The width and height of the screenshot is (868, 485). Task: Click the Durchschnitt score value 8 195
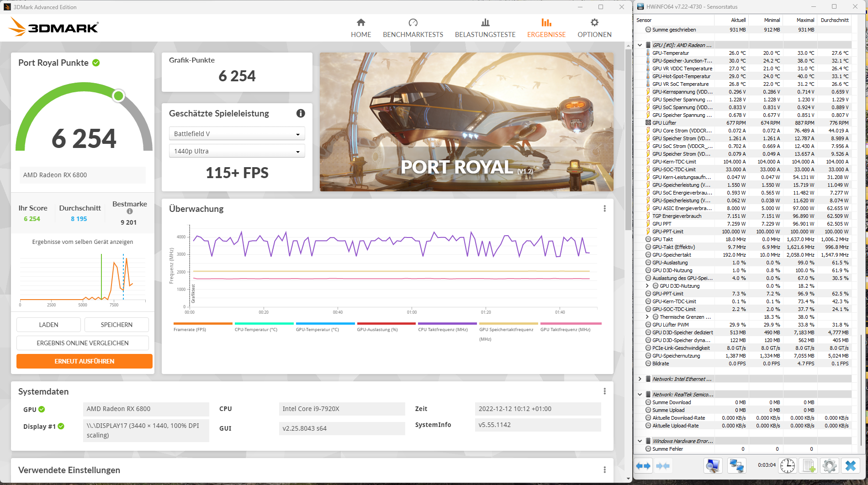tap(79, 219)
